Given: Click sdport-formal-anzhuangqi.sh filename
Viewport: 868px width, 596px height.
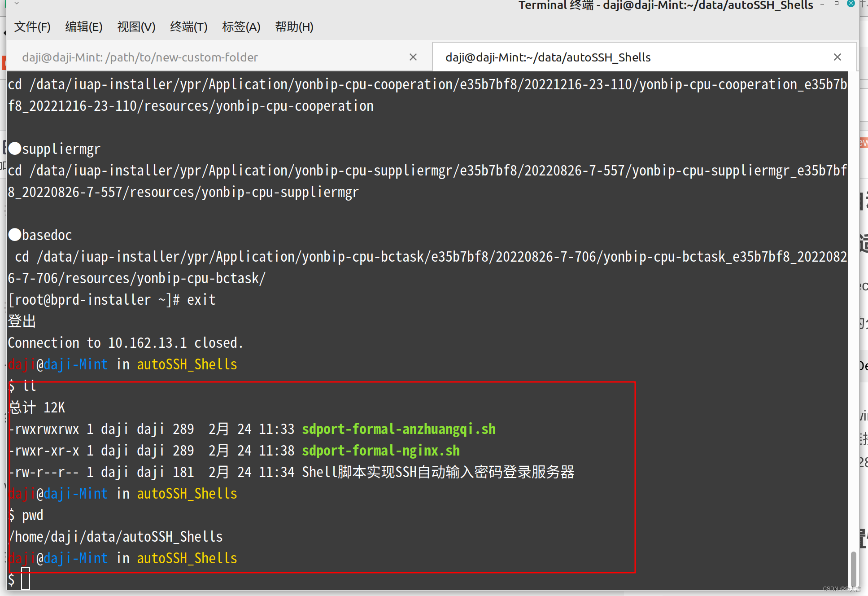Looking at the screenshot, I should (399, 429).
